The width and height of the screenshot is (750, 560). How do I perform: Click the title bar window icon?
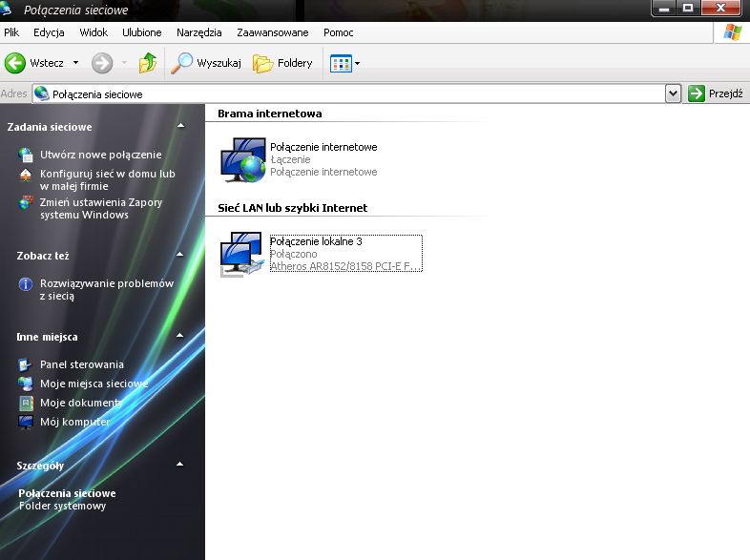tap(6, 10)
